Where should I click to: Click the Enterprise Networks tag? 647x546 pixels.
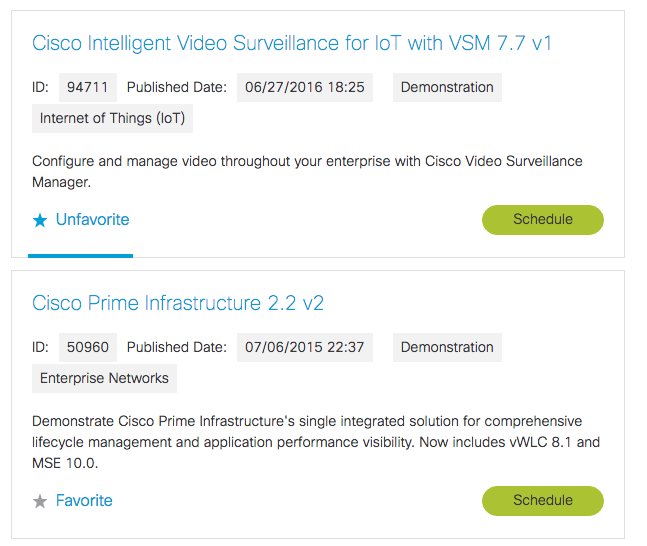pyautogui.click(x=104, y=379)
